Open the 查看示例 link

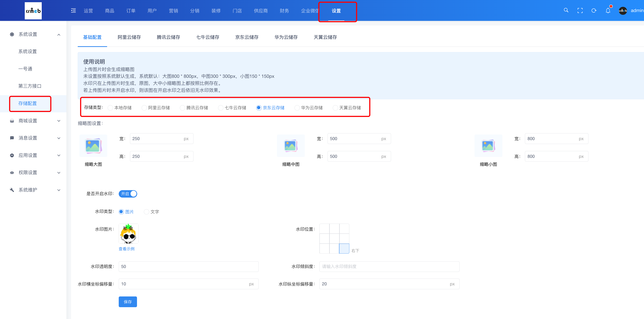click(126, 249)
